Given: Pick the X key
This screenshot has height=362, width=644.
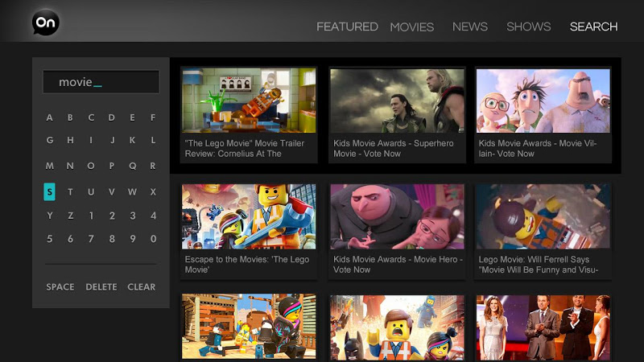Looking at the screenshot, I should pyautogui.click(x=153, y=192).
